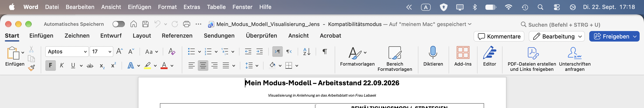Viewport: 644px width, 108px height.
Task: Open the Home icon in title bar
Action: click(x=133, y=24)
